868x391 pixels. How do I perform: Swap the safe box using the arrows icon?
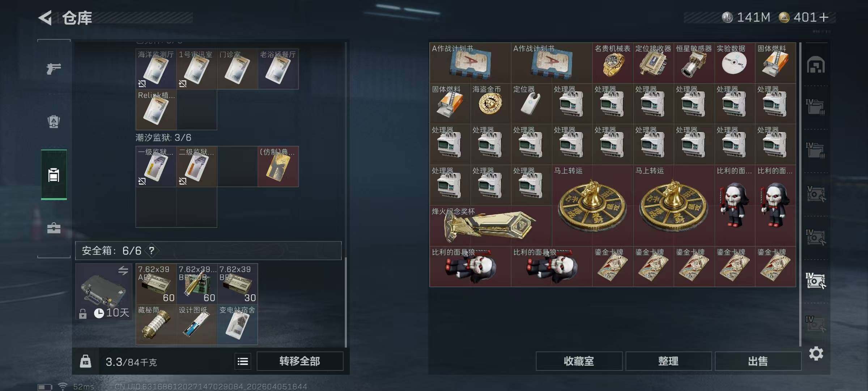pyautogui.click(x=123, y=270)
